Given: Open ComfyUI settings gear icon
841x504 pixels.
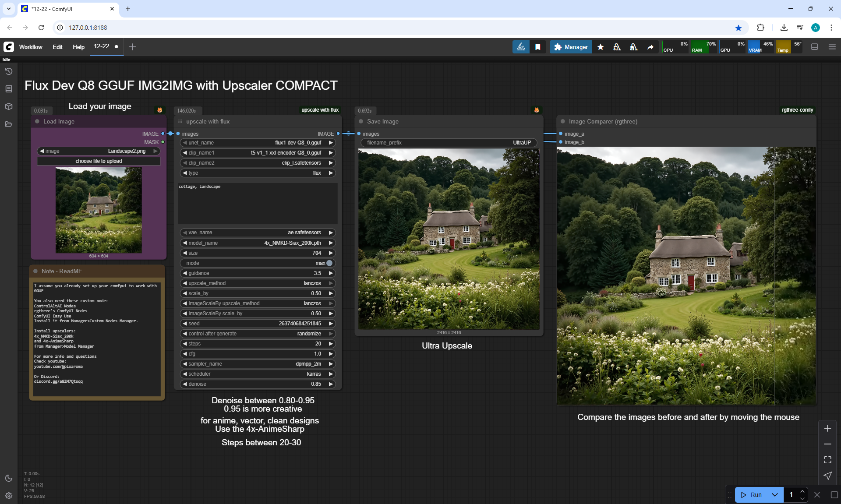Looking at the screenshot, I should tap(8, 496).
